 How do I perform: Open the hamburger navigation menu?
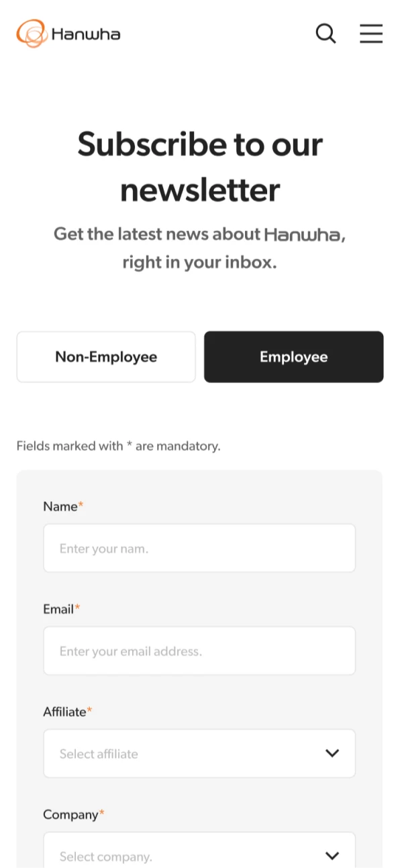[x=371, y=34]
